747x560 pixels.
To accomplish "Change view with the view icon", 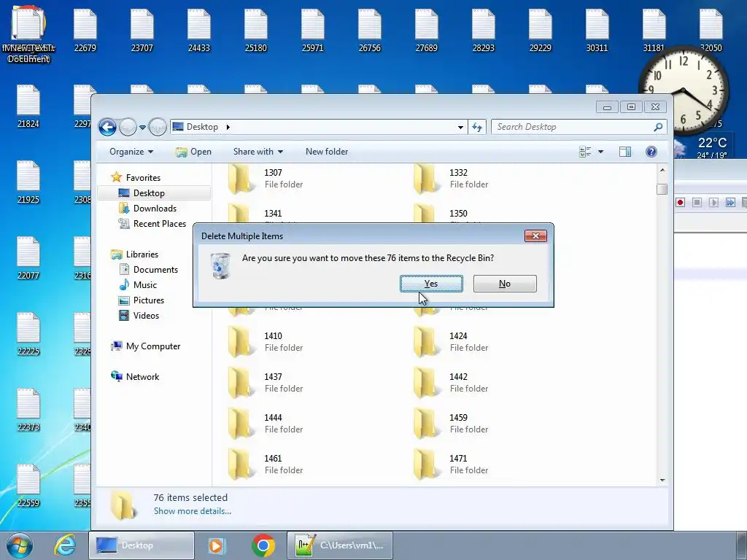I will coord(585,152).
